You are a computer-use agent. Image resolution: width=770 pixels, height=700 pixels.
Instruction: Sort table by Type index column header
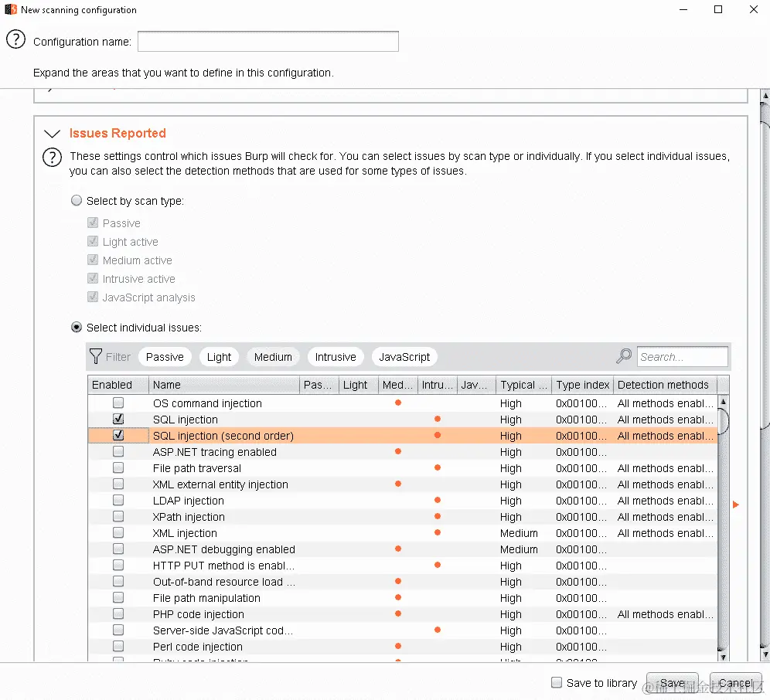[582, 385]
